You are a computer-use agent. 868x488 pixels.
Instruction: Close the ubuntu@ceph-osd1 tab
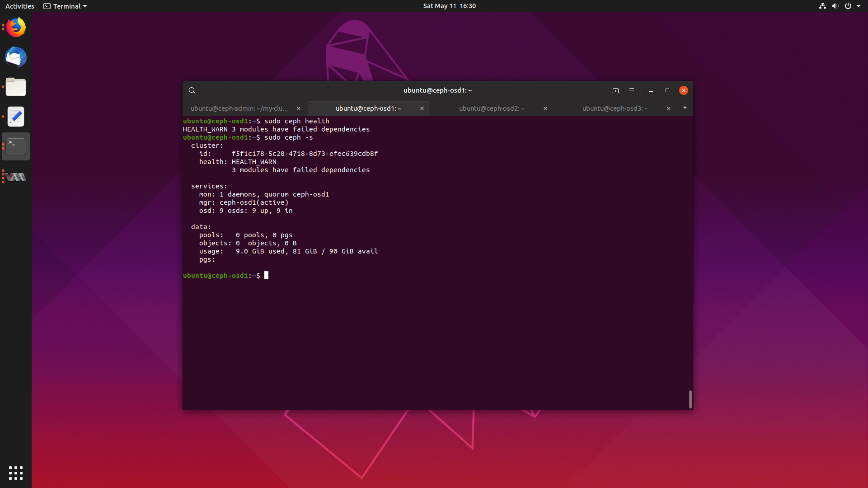tap(422, 108)
